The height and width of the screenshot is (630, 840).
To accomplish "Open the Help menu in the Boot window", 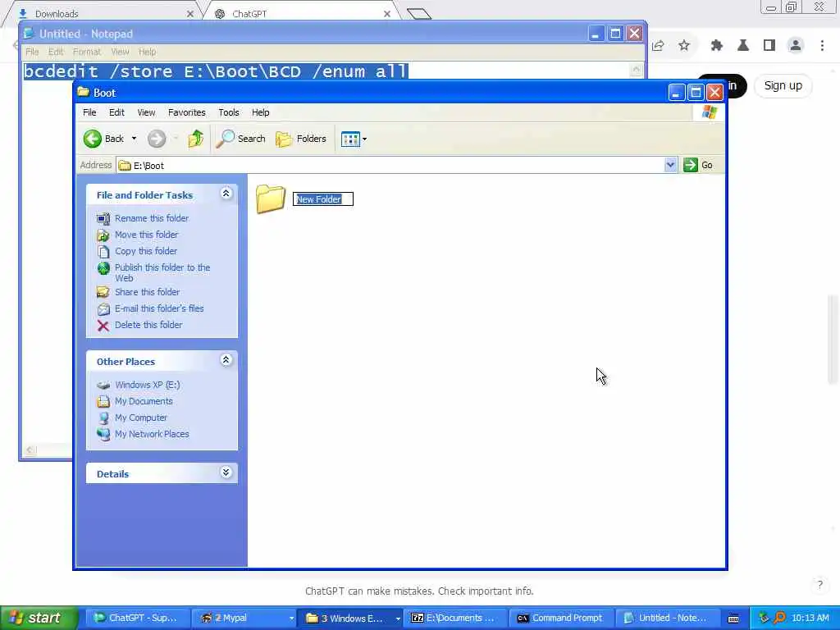I will [260, 112].
